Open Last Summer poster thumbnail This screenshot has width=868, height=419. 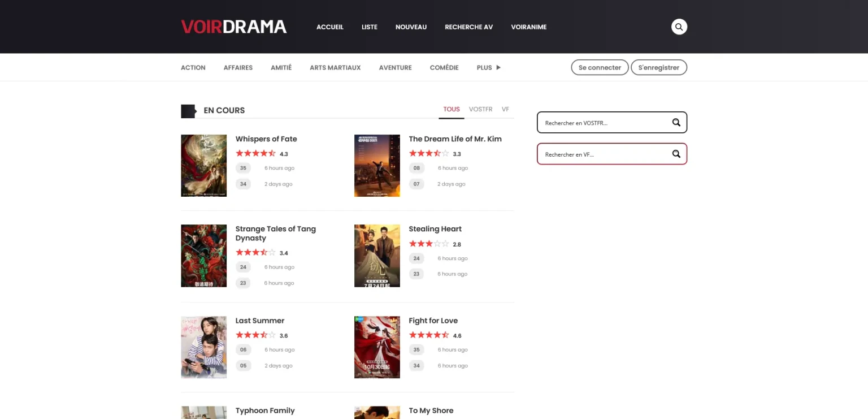203,347
